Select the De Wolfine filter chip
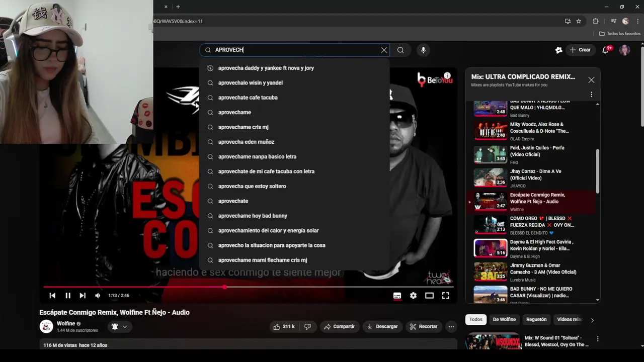 coord(504,319)
